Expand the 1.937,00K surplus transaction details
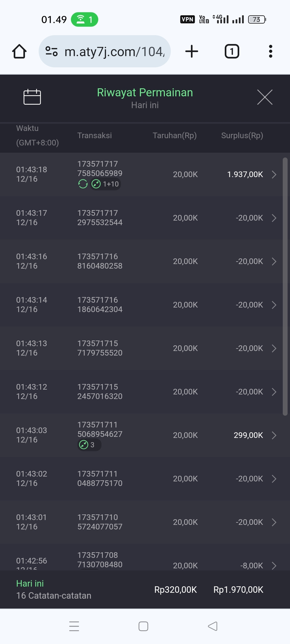The image size is (290, 644). (x=274, y=174)
